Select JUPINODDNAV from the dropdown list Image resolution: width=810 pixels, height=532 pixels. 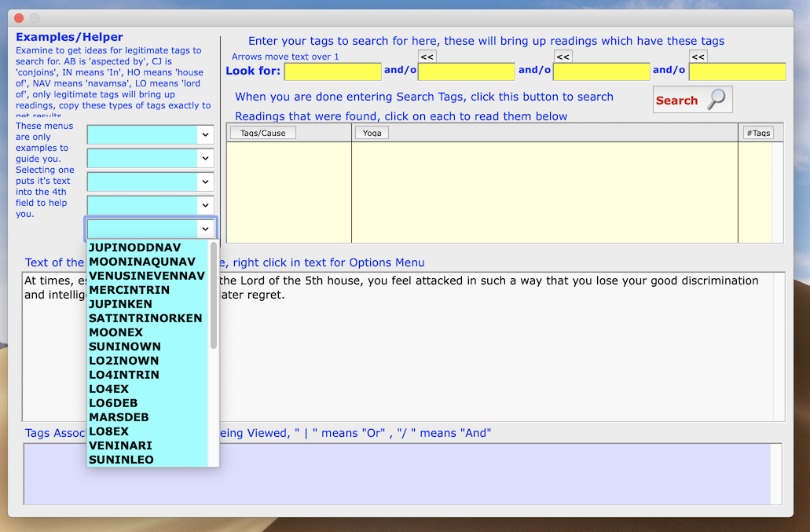tap(135, 248)
